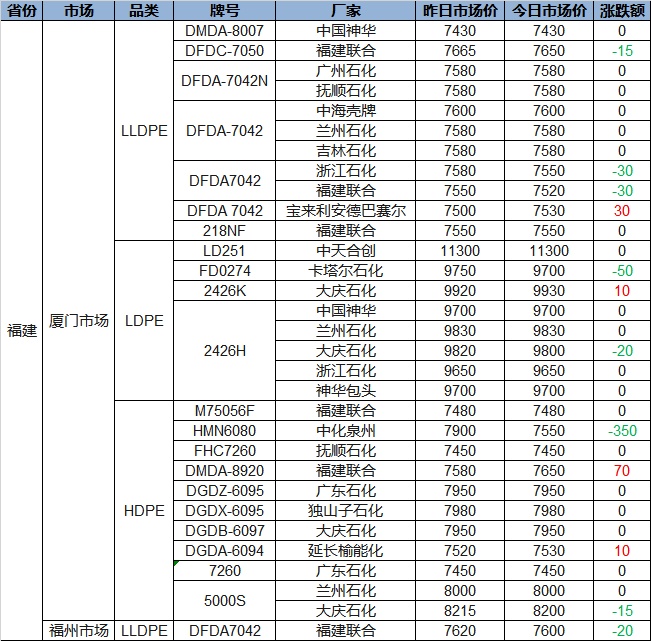The width and height of the screenshot is (651, 641).
Task: Select the 7260 grade cell
Action: click(225, 570)
